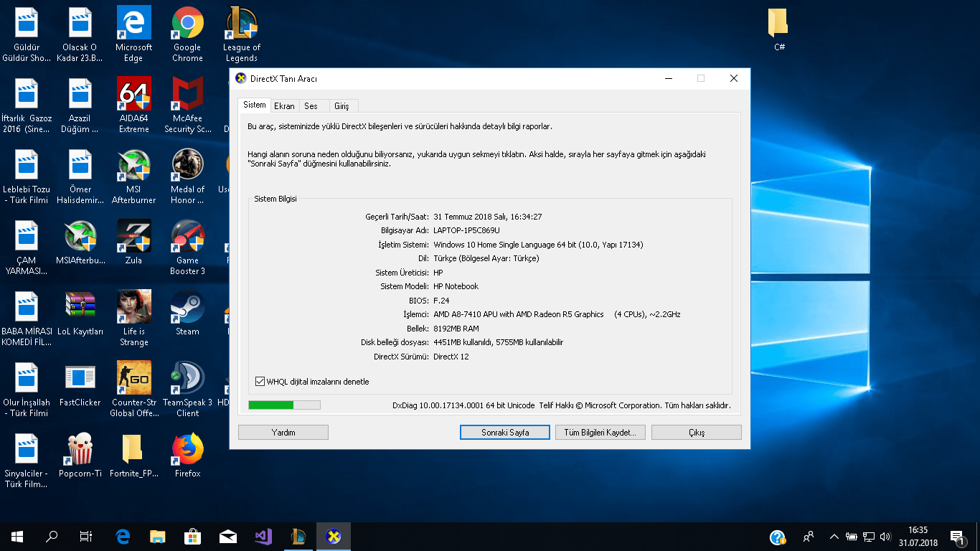Select the Olur İnşallah video file
The width and height of the screenshot is (980, 551).
(27, 389)
